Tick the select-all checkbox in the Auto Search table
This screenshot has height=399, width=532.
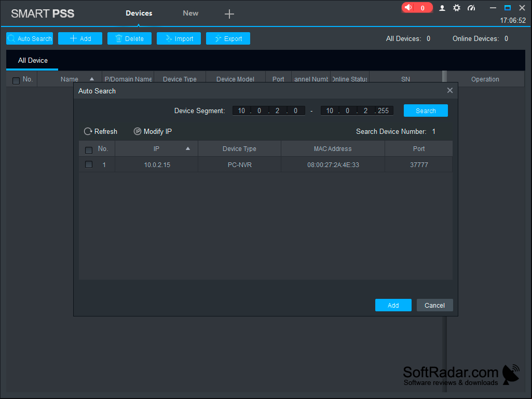pos(89,150)
